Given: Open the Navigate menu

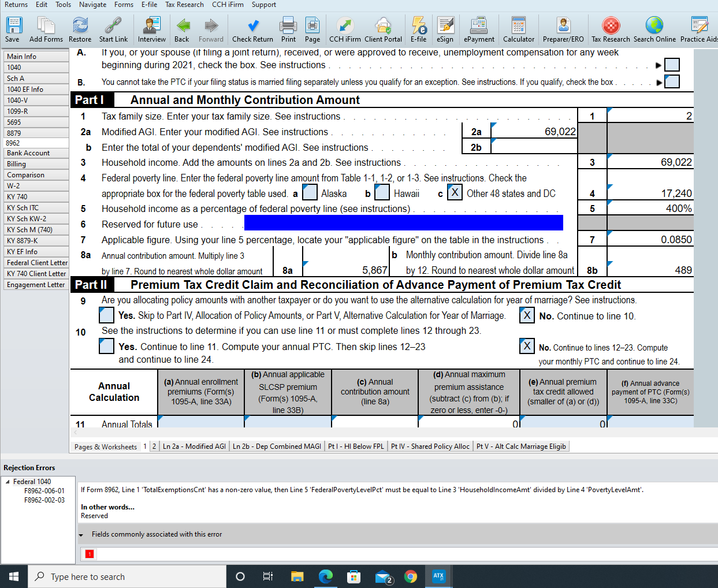Looking at the screenshot, I should click(92, 5).
